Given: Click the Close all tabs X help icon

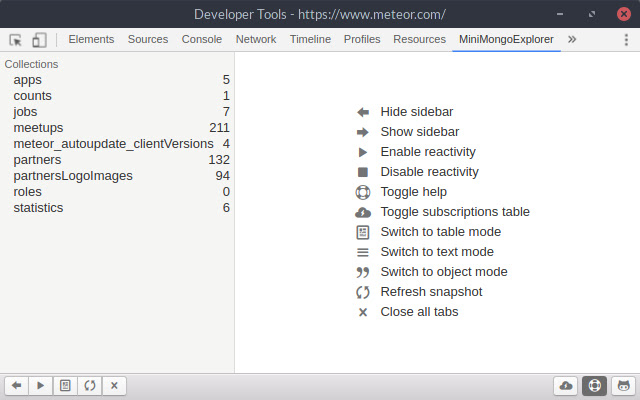Looking at the screenshot, I should (363, 313).
